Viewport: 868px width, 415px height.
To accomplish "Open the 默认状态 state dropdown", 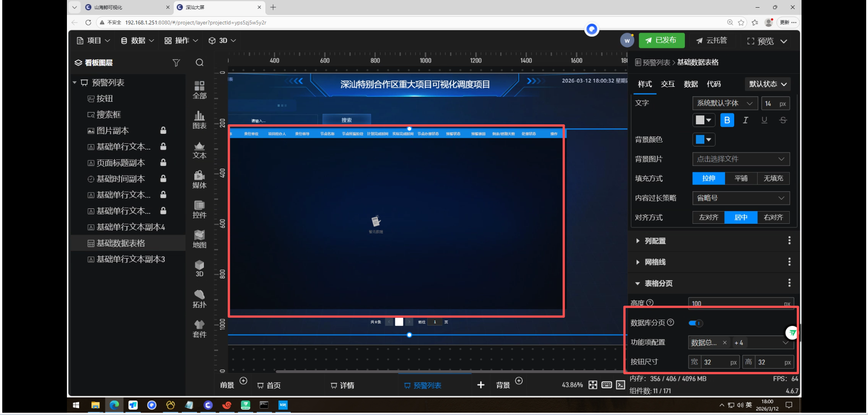I will click(768, 84).
